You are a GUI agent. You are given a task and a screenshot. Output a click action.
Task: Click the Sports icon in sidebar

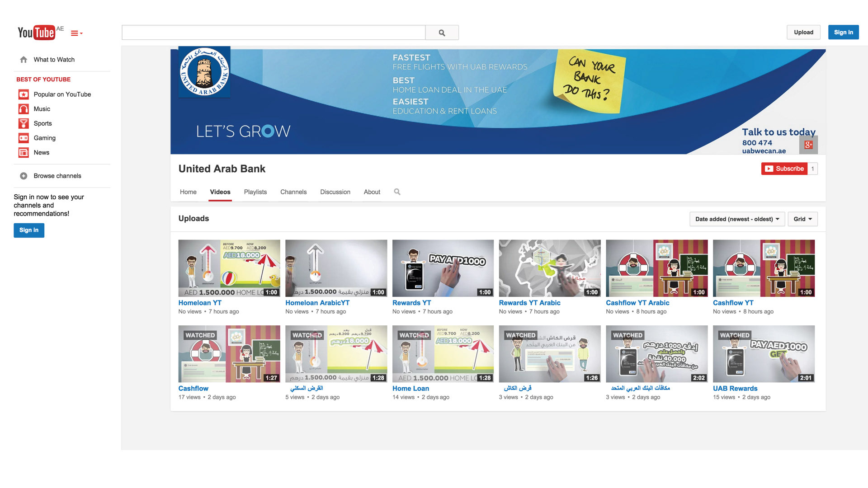(24, 123)
